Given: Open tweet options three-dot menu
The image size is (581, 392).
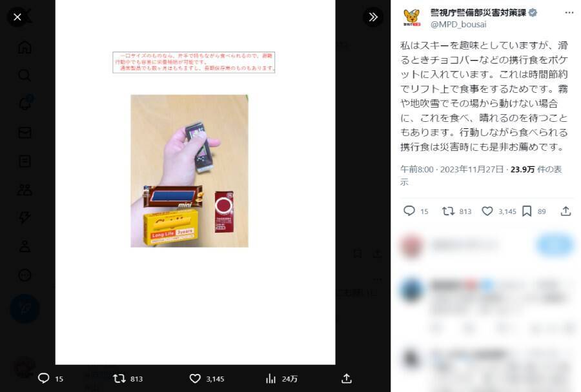Looking at the screenshot, I should click(569, 13).
